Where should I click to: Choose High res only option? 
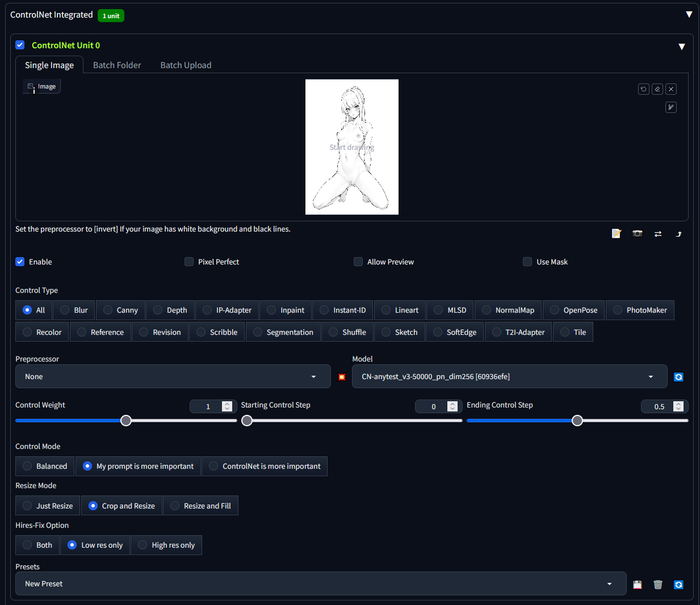pos(166,545)
